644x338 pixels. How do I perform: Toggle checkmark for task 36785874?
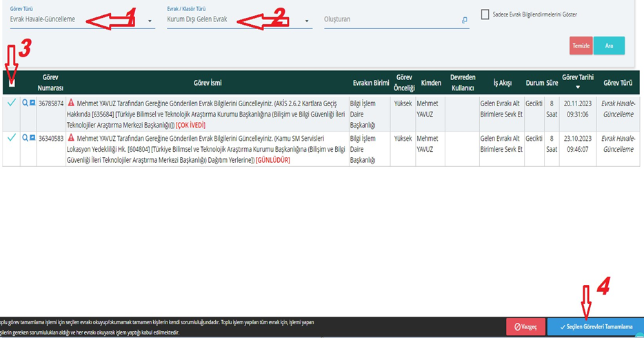(x=12, y=103)
